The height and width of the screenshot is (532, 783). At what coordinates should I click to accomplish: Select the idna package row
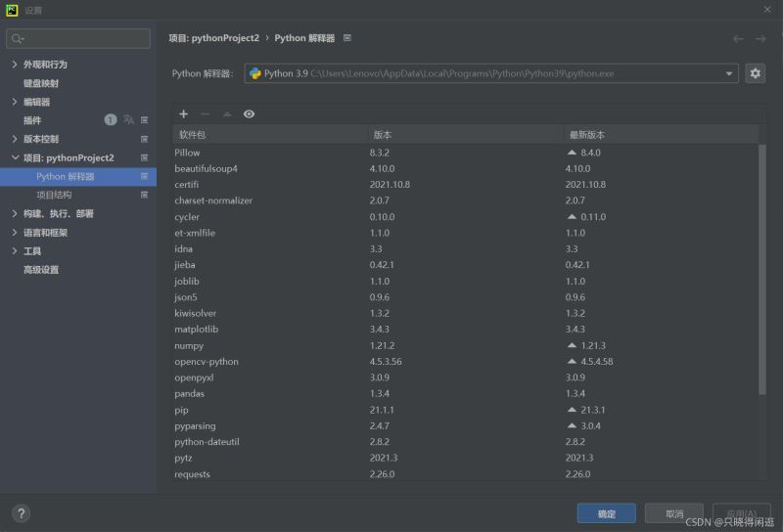(466, 249)
